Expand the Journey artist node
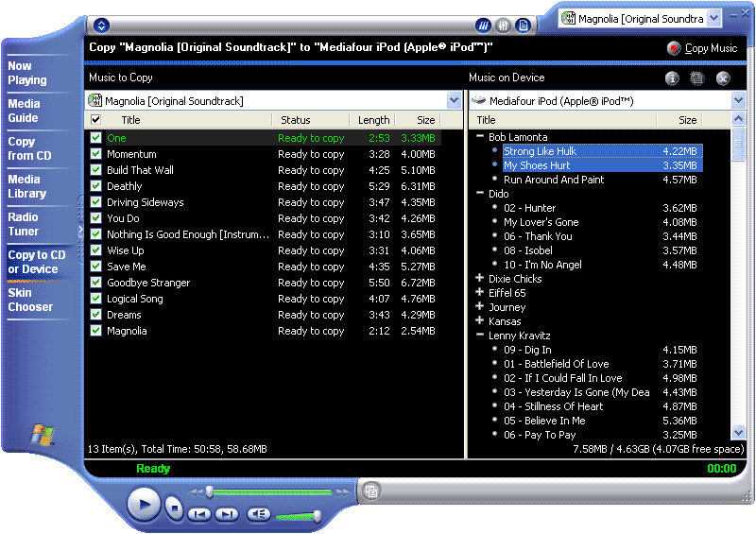 coord(480,306)
